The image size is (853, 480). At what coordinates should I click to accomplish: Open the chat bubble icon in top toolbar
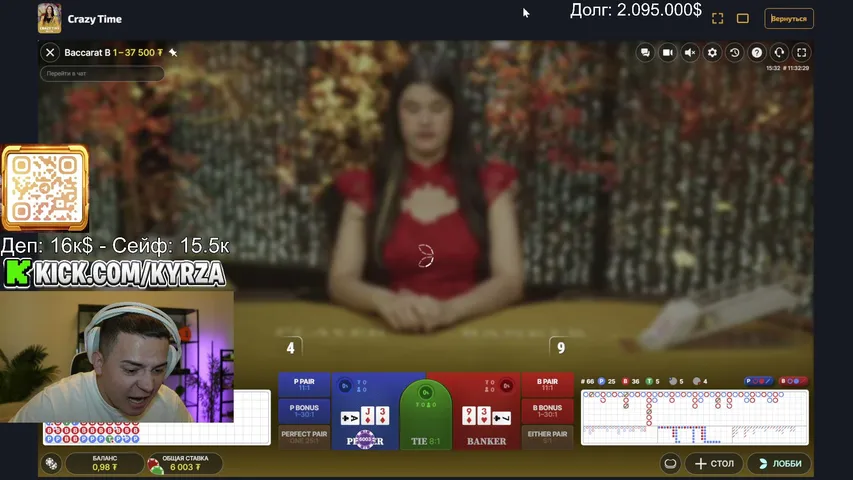click(x=645, y=53)
